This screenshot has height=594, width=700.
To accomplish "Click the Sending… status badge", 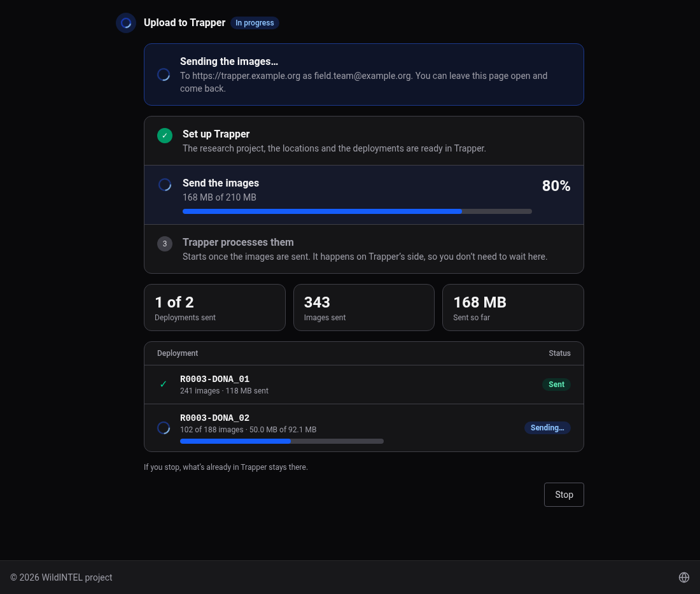I will (547, 427).
